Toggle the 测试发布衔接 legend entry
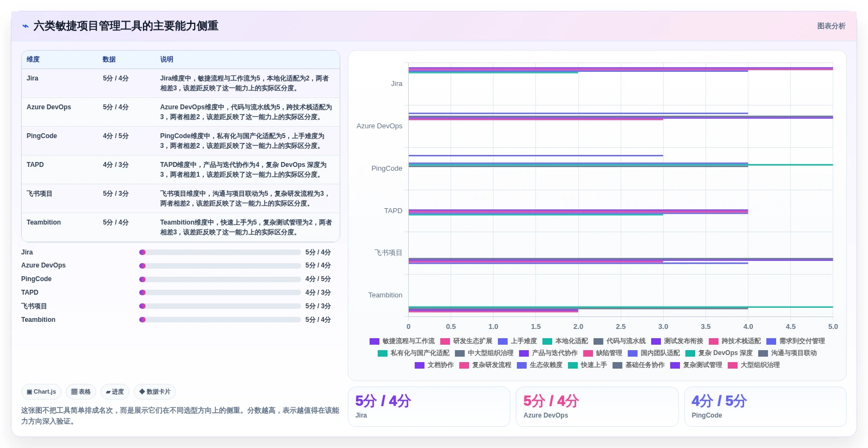The height and width of the screenshot is (448, 868). pyautogui.click(x=677, y=341)
